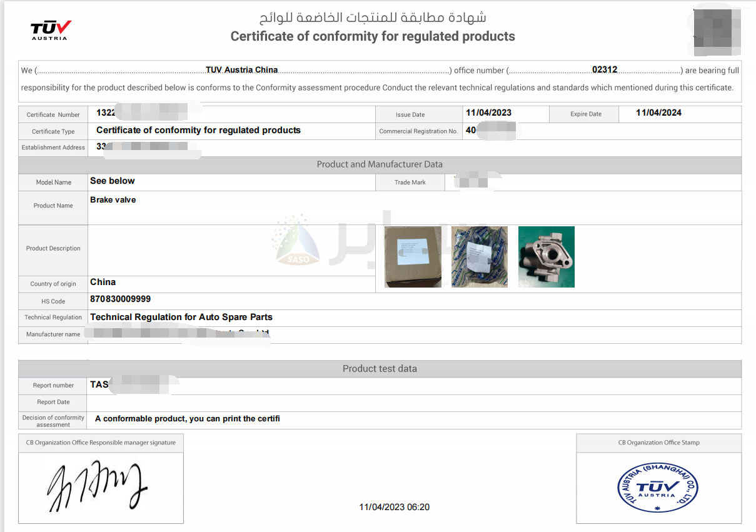Click the 'Certificate Number' label
756x532 pixels.
[x=53, y=114]
